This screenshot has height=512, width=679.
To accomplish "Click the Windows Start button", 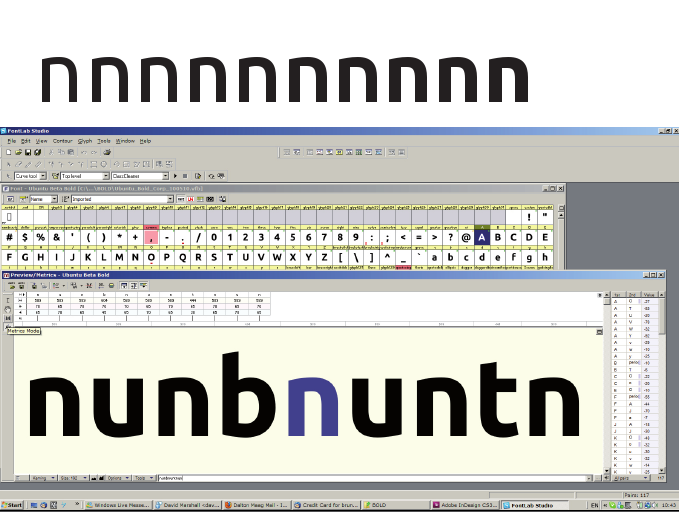I will tap(12, 505).
